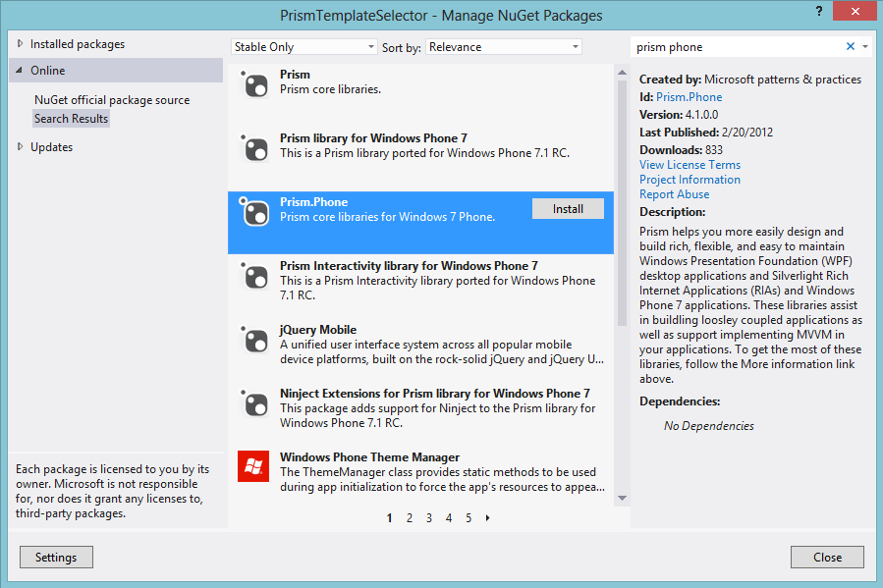Select the jQuery Mobile package row
Viewport: 883px width, 588px height.
[x=420, y=350]
